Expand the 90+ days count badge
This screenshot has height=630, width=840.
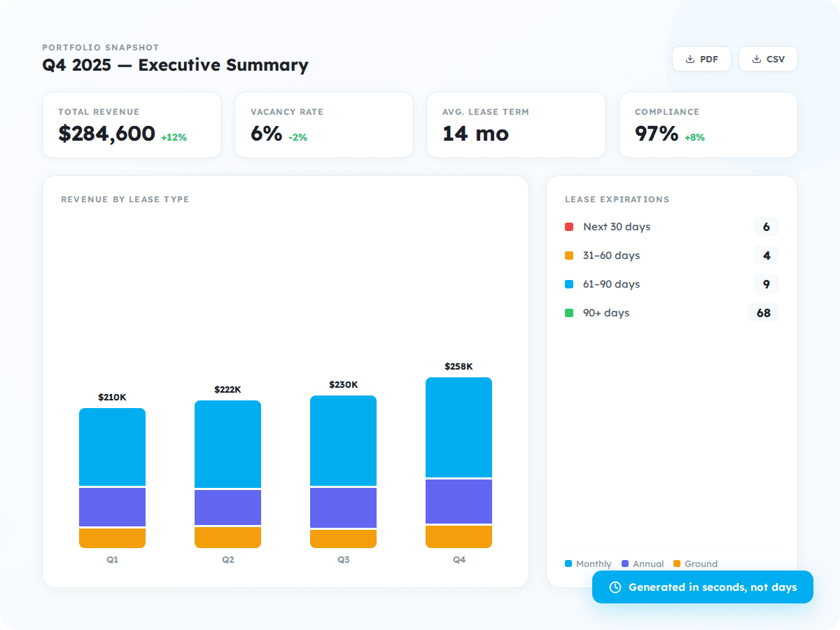(764, 313)
